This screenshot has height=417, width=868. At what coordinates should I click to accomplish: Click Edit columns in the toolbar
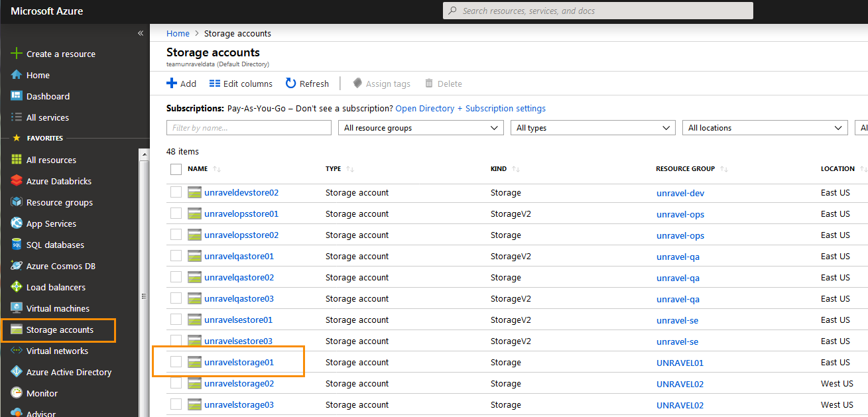click(x=241, y=84)
